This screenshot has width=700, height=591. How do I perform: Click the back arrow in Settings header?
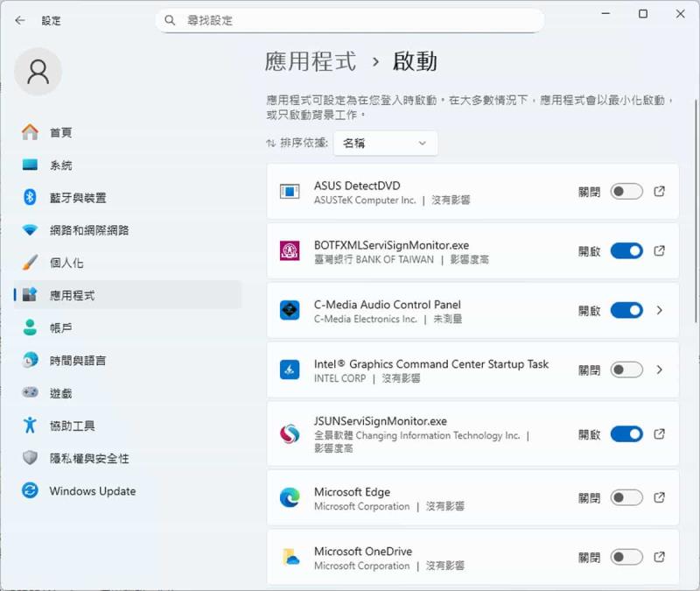(x=20, y=20)
